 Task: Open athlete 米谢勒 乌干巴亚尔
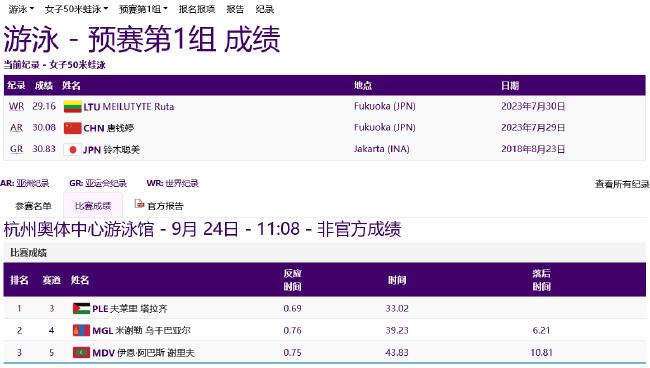pyautogui.click(x=153, y=331)
